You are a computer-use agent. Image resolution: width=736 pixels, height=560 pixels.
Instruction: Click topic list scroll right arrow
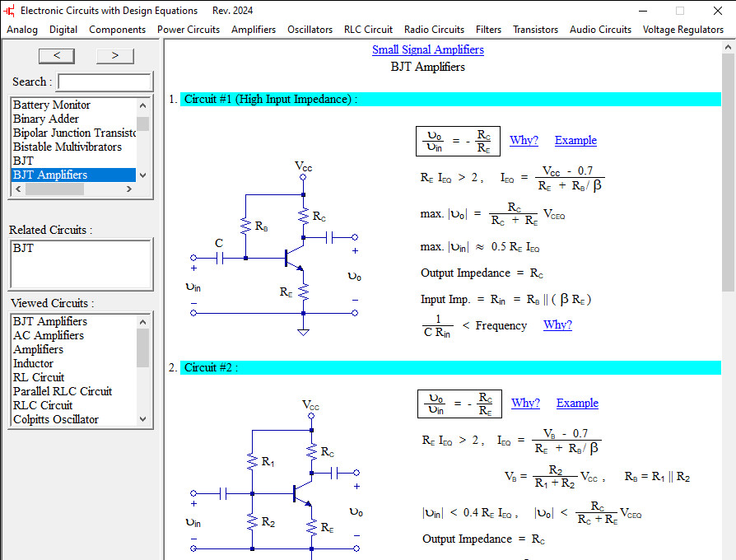coord(129,189)
